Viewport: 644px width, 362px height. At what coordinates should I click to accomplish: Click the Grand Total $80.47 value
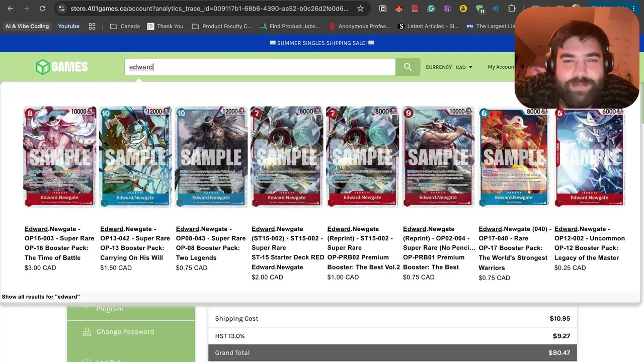[559, 353]
